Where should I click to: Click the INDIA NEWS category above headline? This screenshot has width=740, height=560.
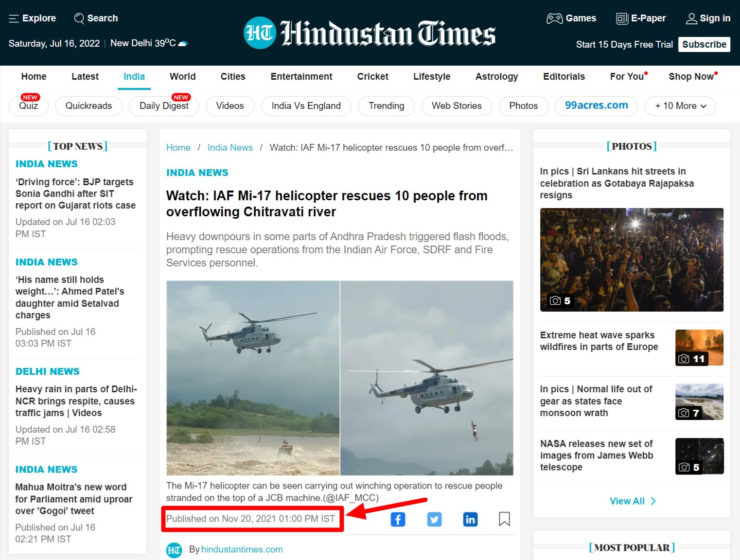coord(197,173)
